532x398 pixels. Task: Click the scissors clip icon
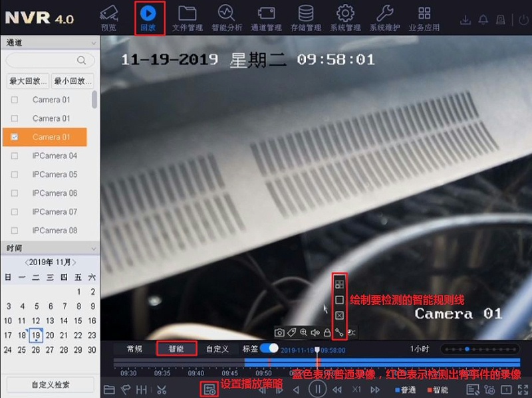click(161, 389)
